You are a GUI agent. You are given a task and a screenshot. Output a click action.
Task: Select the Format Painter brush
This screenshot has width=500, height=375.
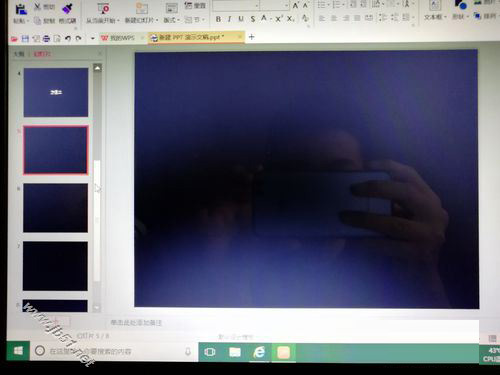(67, 9)
